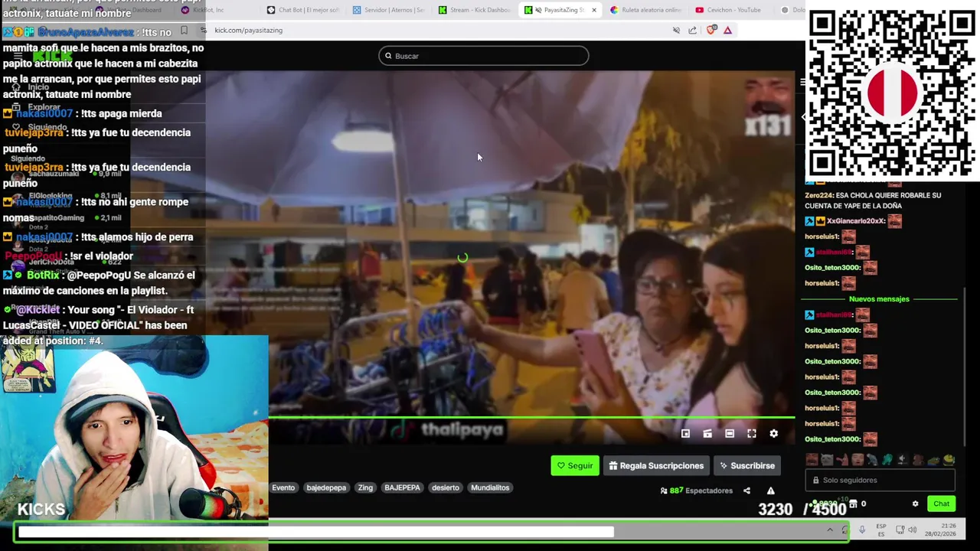Image resolution: width=980 pixels, height=551 pixels.
Task: Click the Buscar search field
Action: pyautogui.click(x=483, y=56)
